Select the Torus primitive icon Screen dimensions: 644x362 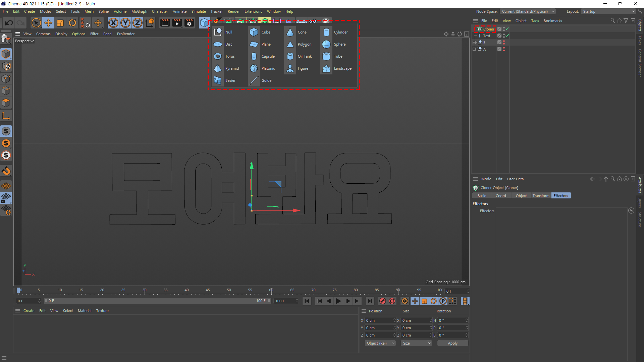click(218, 56)
